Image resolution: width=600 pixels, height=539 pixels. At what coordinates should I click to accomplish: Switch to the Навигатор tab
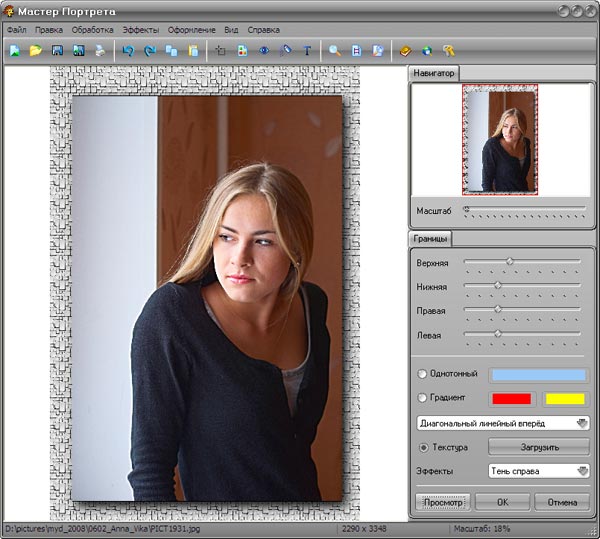coord(434,73)
